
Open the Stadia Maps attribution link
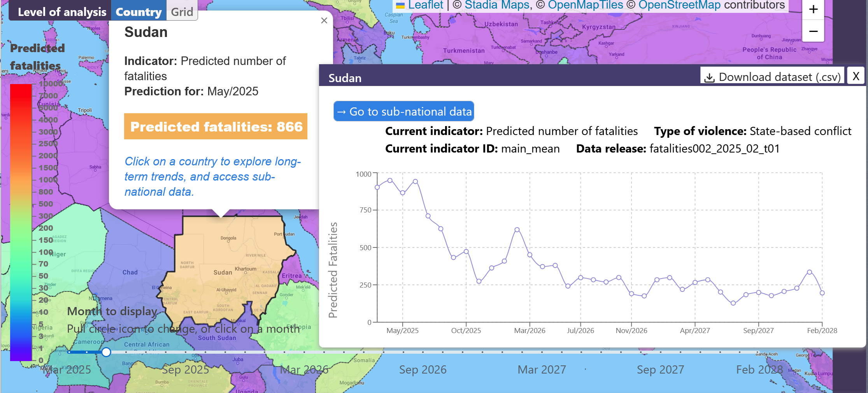coord(497,5)
